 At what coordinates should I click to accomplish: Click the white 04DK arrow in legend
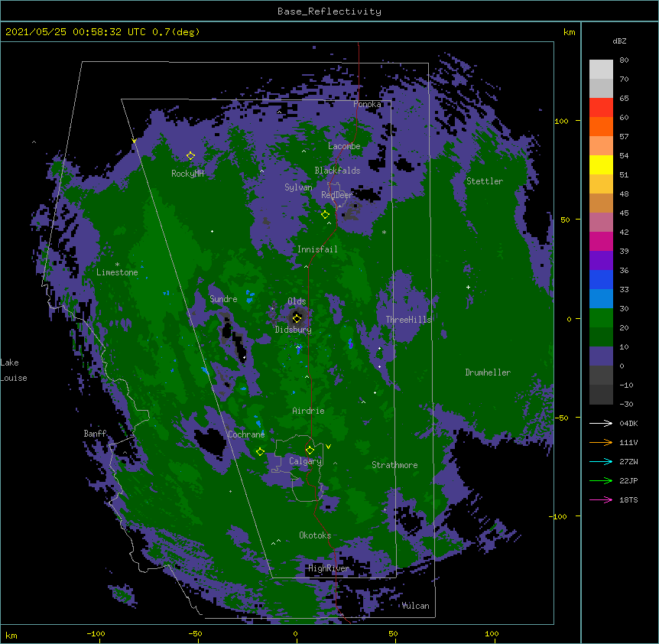[x=601, y=423]
